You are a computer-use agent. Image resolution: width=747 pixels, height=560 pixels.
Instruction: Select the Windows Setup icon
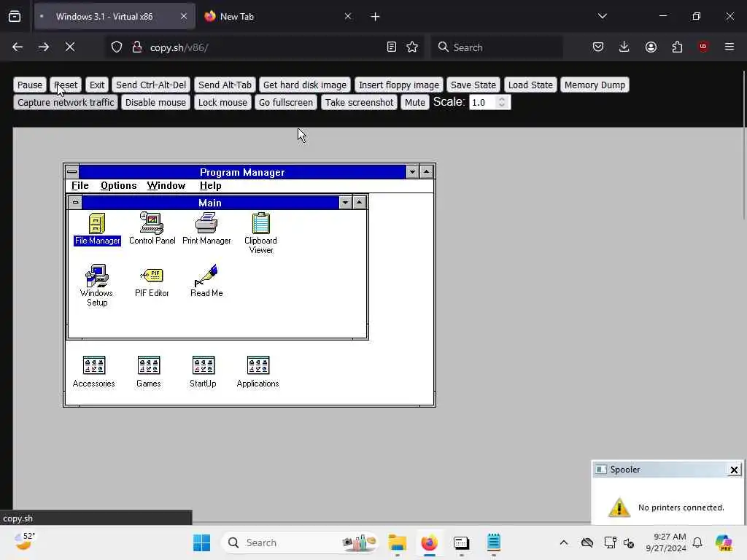97,285
